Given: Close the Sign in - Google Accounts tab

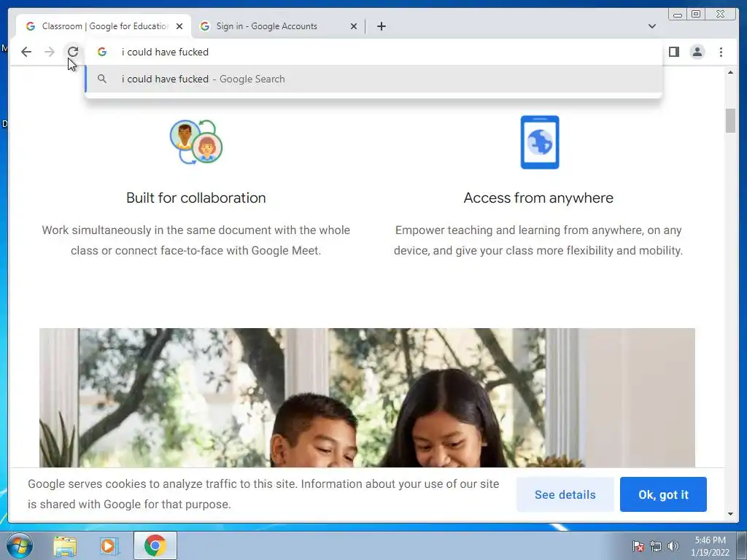Looking at the screenshot, I should (354, 26).
